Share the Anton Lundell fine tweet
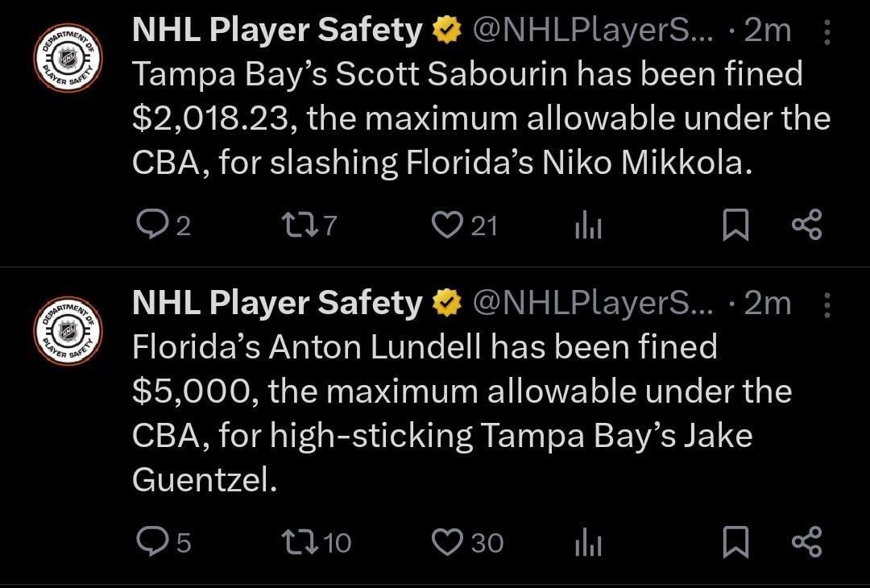The width and height of the screenshot is (870, 588). [x=806, y=541]
